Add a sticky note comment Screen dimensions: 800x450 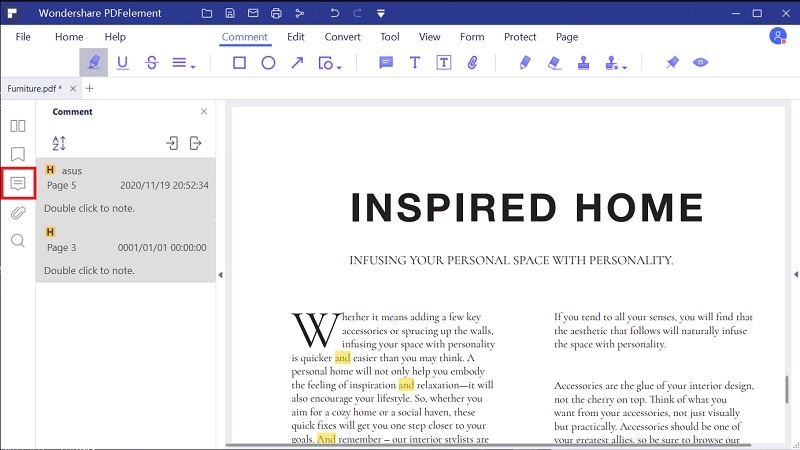(386, 62)
